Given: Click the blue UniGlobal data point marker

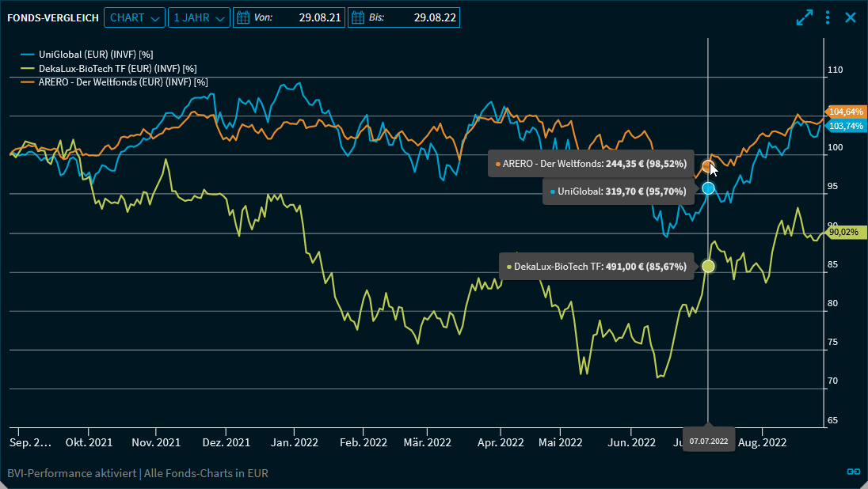Looking at the screenshot, I should click(x=708, y=188).
